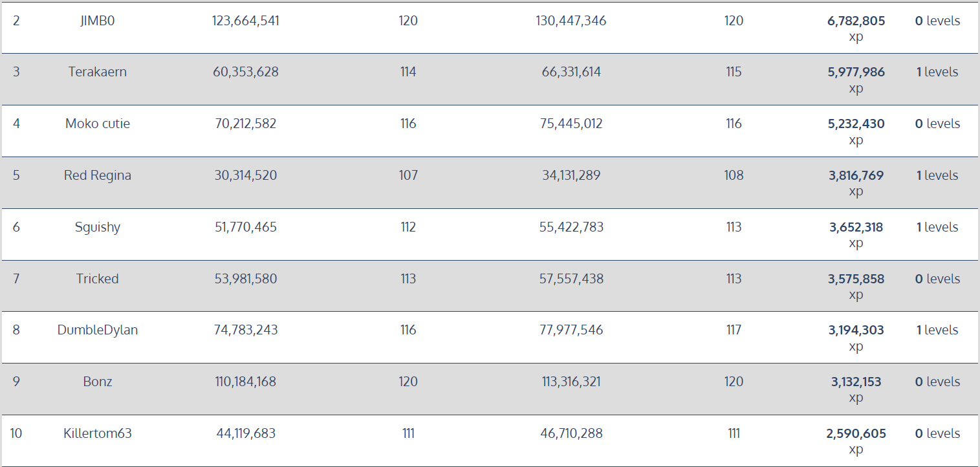Select player name Sguishy

coord(98,227)
